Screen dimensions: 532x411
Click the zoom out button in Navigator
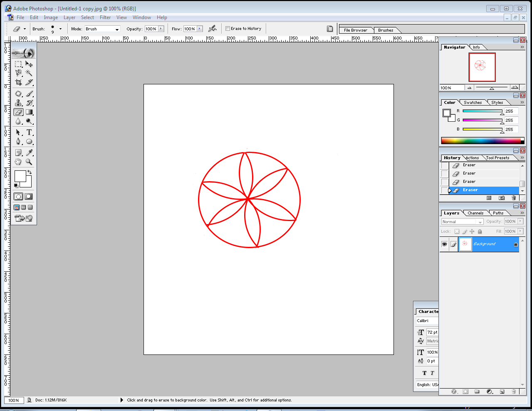pos(470,88)
